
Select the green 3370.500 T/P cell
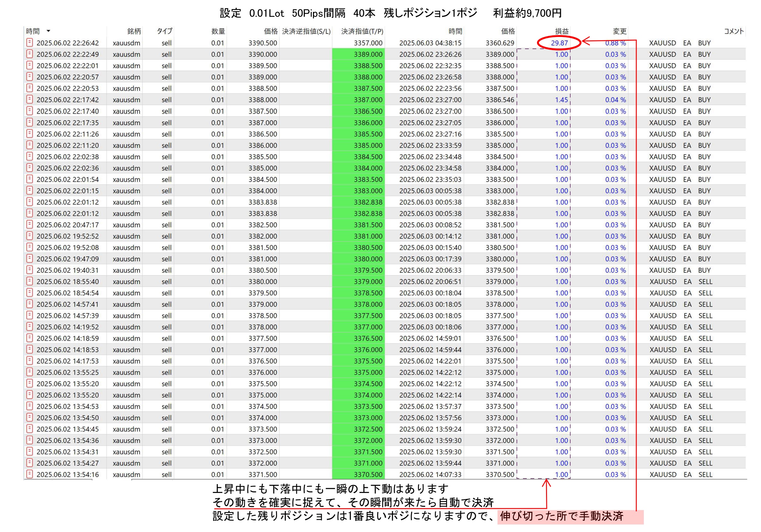(359, 474)
